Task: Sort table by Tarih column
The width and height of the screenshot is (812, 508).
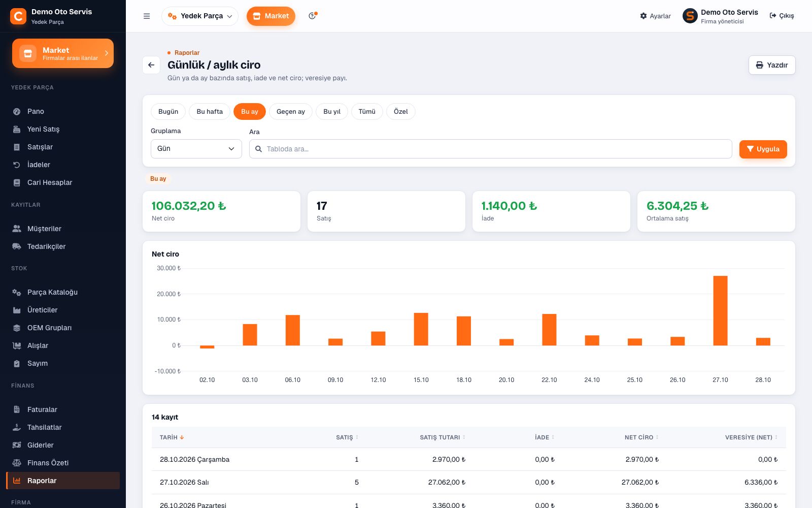Action: [x=172, y=437]
